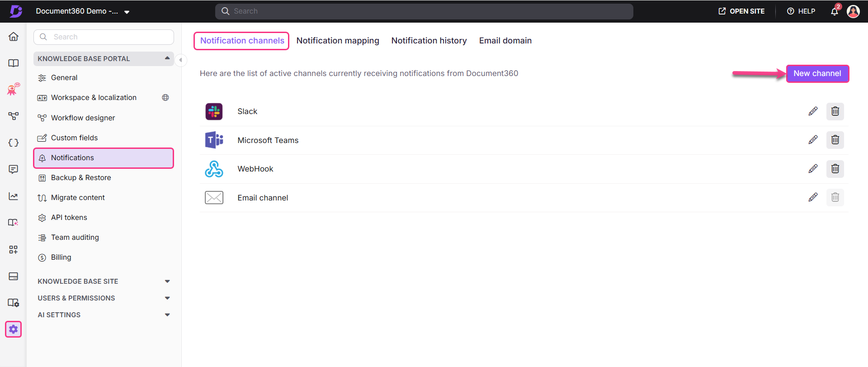Edit the WebHook channel
The width and height of the screenshot is (868, 367).
pyautogui.click(x=813, y=169)
